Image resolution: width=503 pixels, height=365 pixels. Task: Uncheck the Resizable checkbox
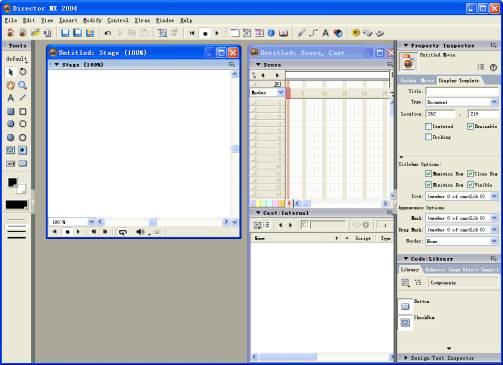470,126
